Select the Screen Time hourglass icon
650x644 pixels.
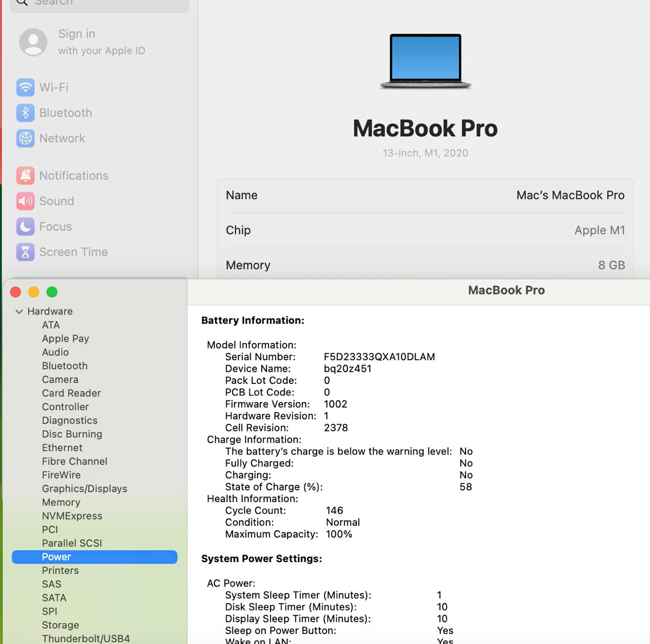(25, 252)
